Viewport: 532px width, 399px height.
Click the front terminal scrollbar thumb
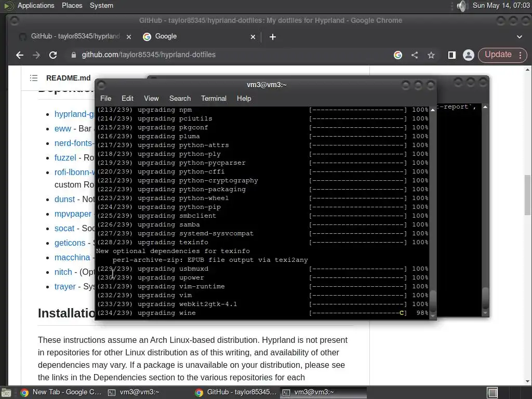pos(433,300)
